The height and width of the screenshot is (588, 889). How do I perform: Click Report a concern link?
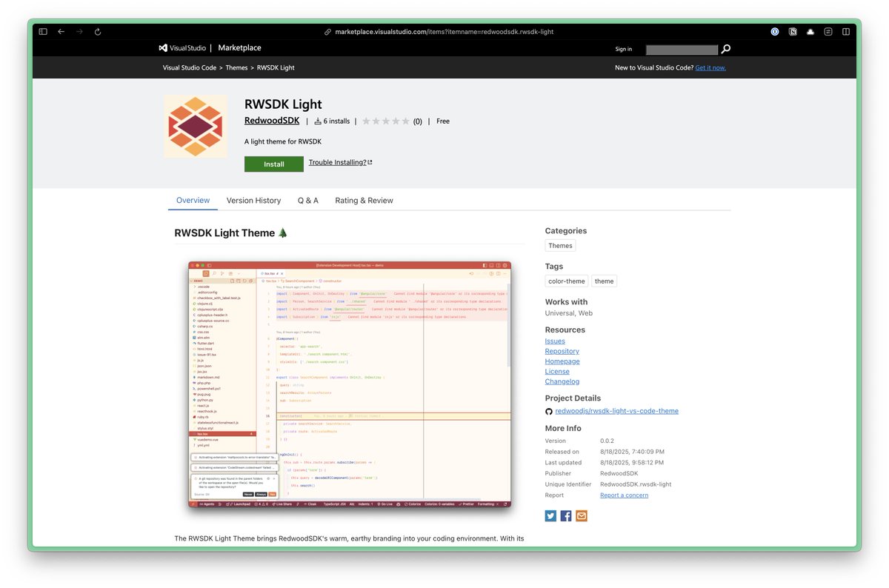624,495
